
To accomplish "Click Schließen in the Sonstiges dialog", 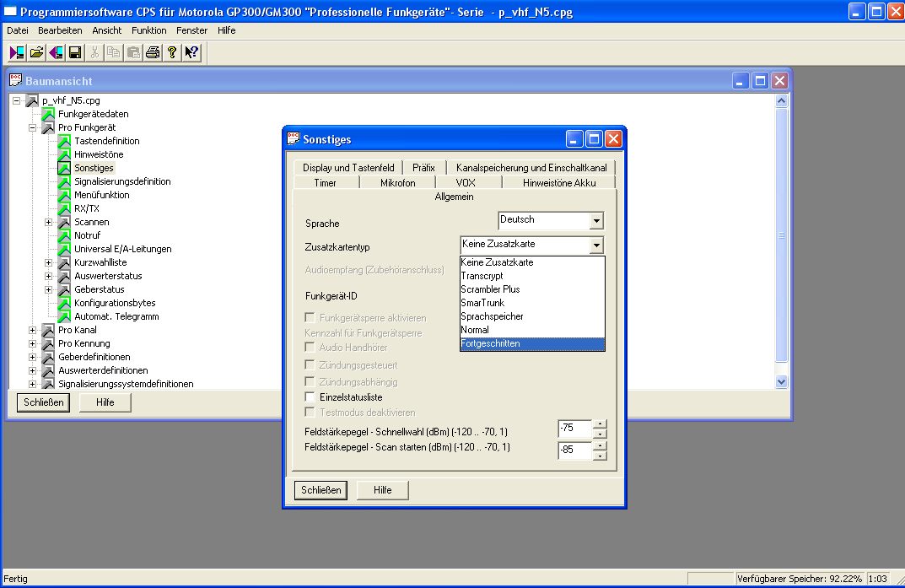I will point(321,490).
